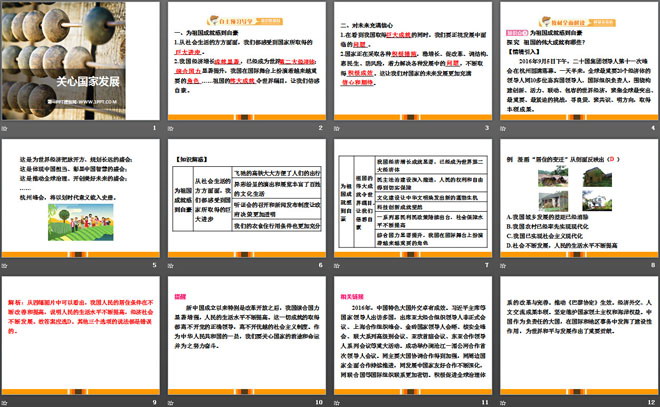Click the animation star icon under slide 4
The height and width of the screenshot is (407, 660).
(503, 128)
